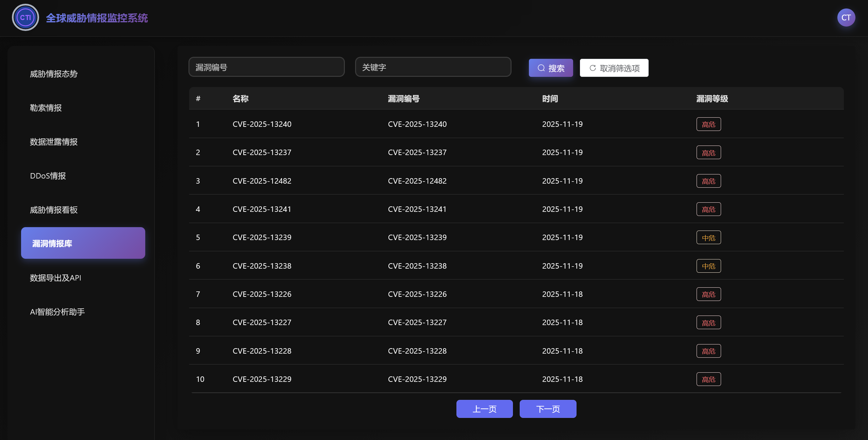The image size is (868, 440).
Task: Click the refresh icon in 取消筛选项
Action: (x=592, y=68)
